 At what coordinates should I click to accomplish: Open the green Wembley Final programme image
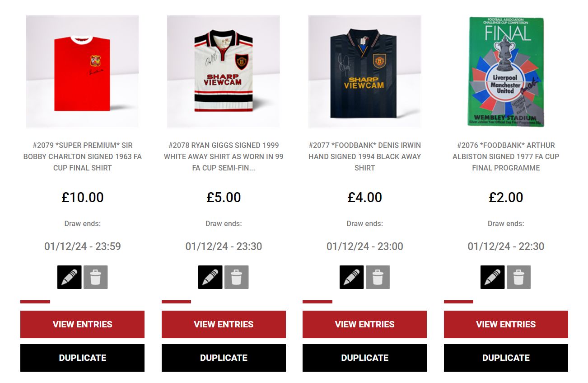click(x=506, y=72)
